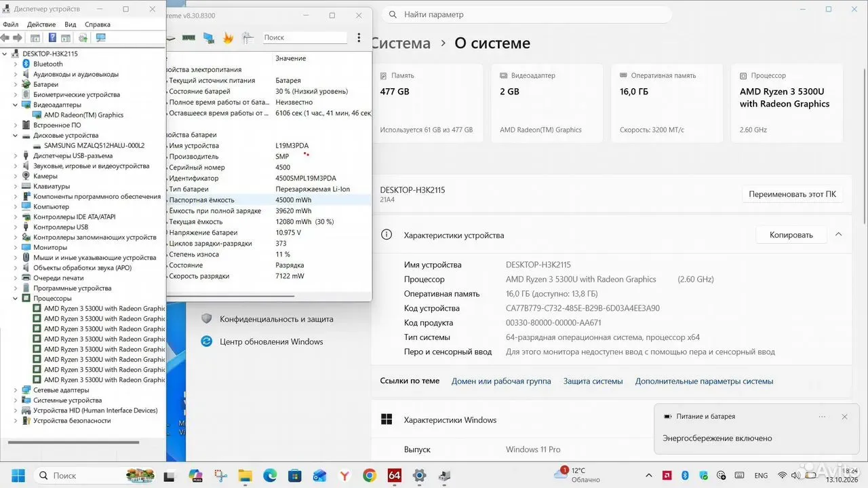Click the Переименовать этот ПК button

click(x=792, y=194)
